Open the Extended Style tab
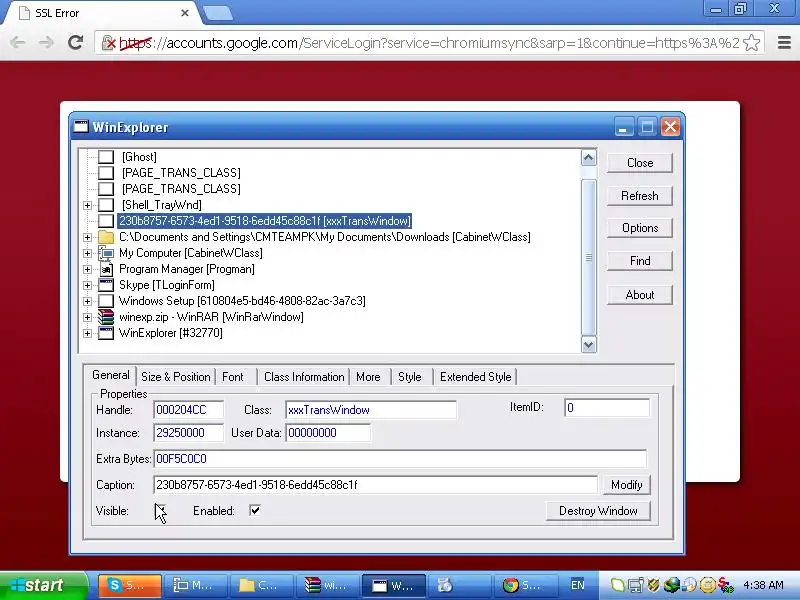The image size is (800, 600). click(x=476, y=377)
